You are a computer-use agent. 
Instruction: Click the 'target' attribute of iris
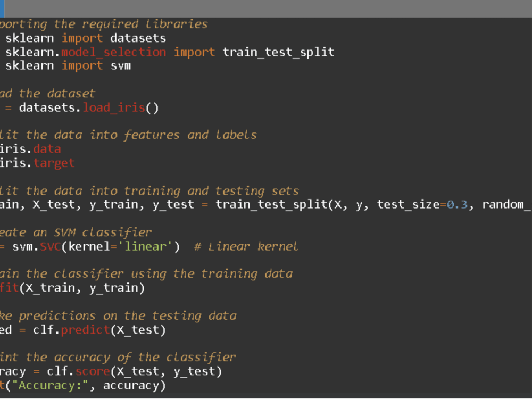54,163
